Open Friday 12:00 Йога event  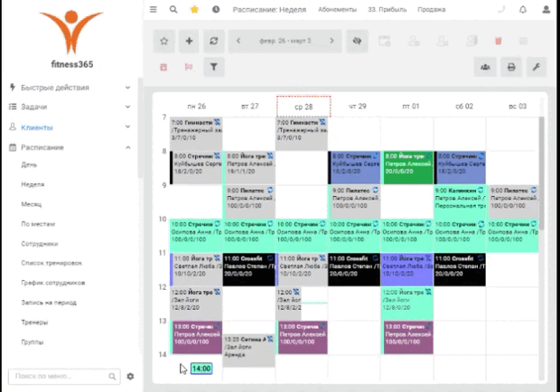pos(407,303)
